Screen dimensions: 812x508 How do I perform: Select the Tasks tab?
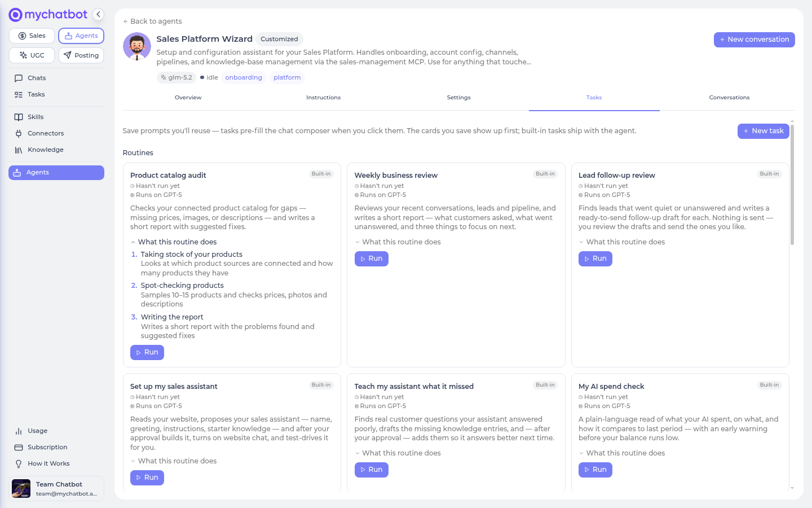pyautogui.click(x=594, y=98)
